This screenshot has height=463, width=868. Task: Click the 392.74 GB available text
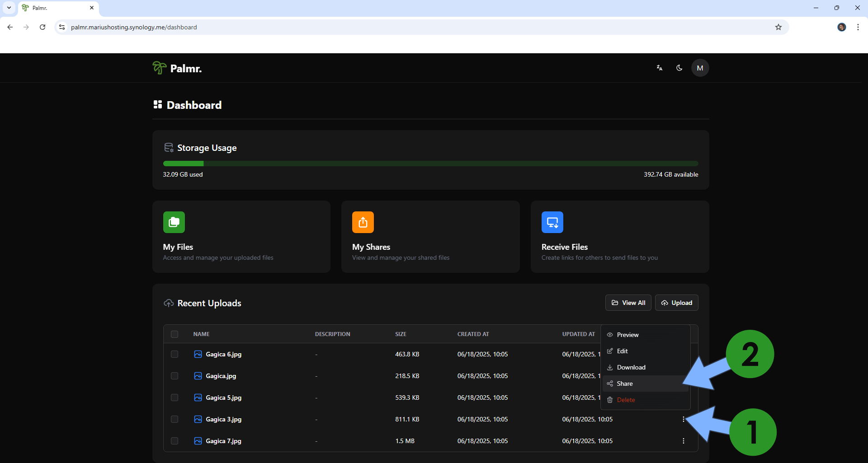[x=671, y=174]
